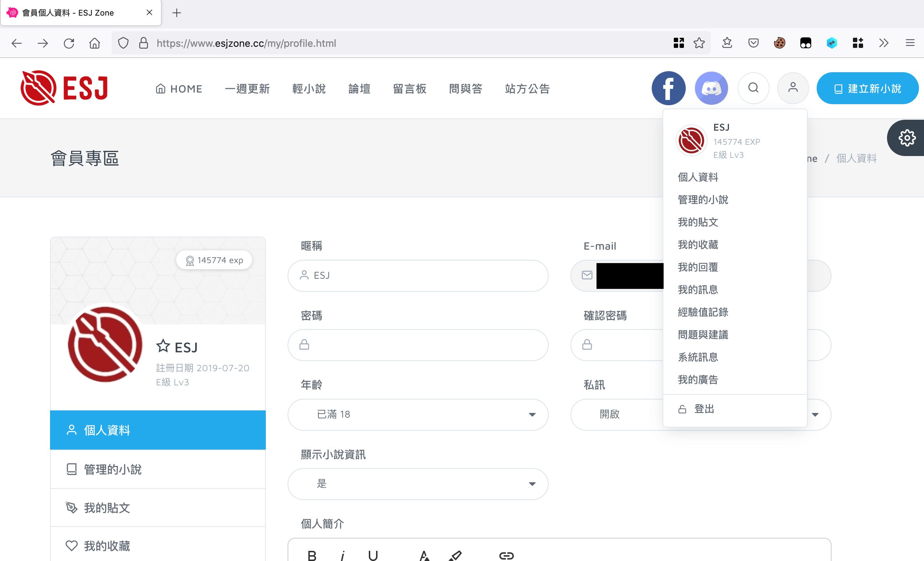924x561 pixels.
Task: Open 問題與建議 in the dropdown menu
Action: point(703,334)
